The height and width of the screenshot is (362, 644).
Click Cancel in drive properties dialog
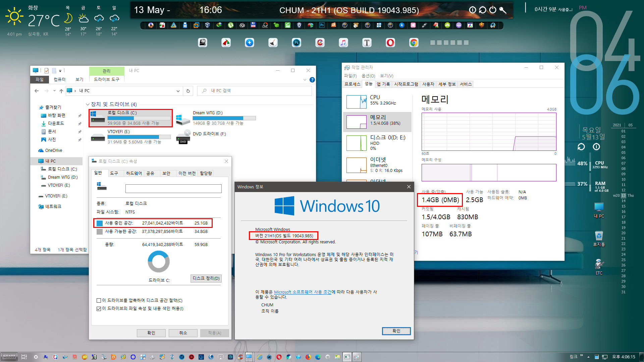[183, 333]
